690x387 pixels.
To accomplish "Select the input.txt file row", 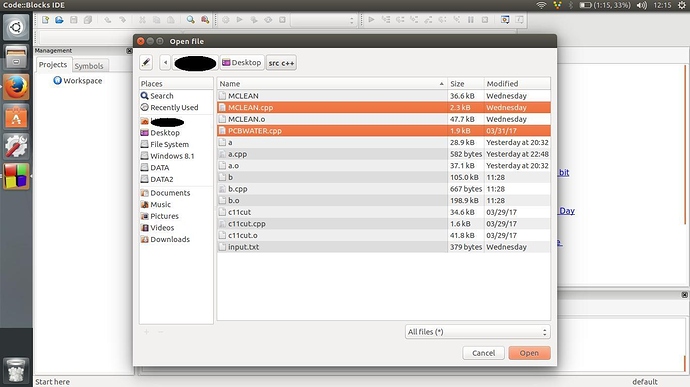I will click(384, 247).
